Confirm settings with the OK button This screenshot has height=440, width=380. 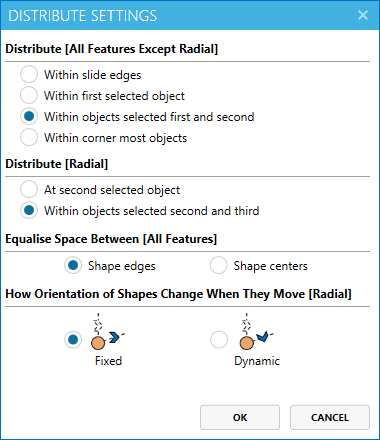(x=240, y=417)
